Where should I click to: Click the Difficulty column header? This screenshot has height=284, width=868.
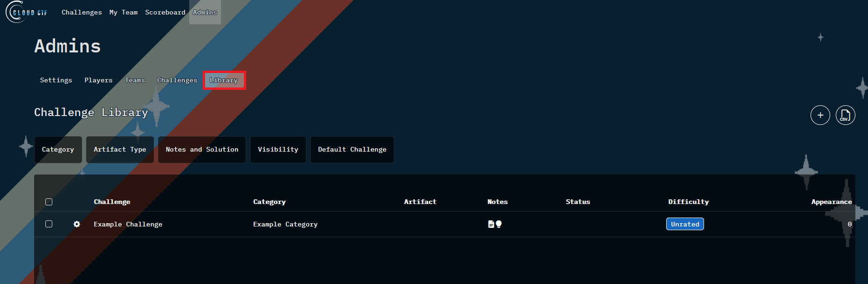pos(689,202)
